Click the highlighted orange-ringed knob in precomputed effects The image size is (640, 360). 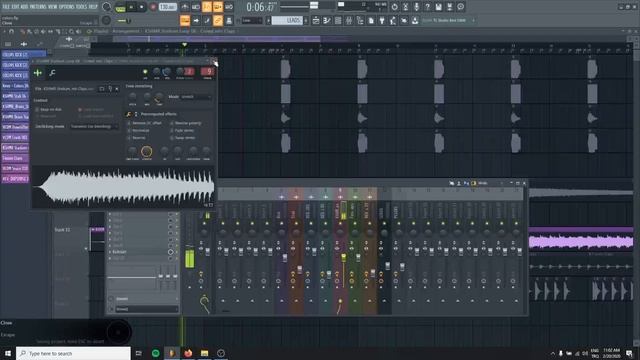(x=147, y=151)
